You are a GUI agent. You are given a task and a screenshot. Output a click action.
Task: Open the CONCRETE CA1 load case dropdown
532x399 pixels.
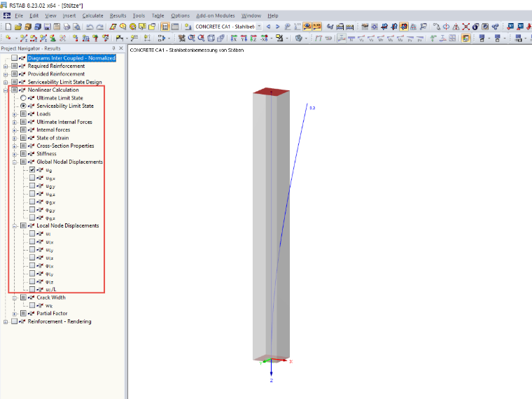pyautogui.click(x=259, y=27)
